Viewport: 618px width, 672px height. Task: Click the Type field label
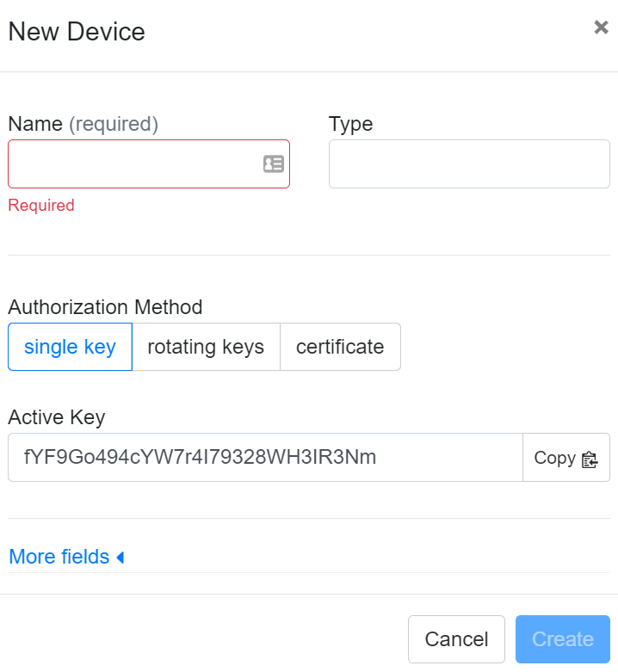350,124
